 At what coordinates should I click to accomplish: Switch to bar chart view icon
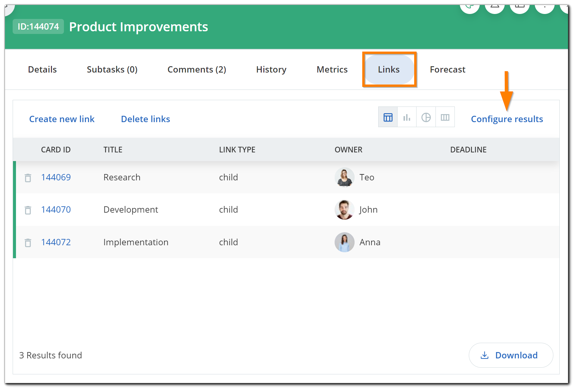click(407, 117)
